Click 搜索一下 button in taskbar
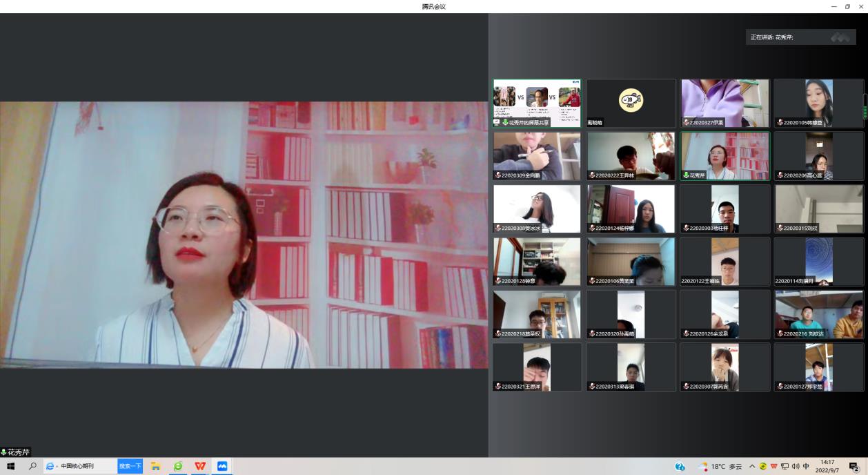 (130, 467)
